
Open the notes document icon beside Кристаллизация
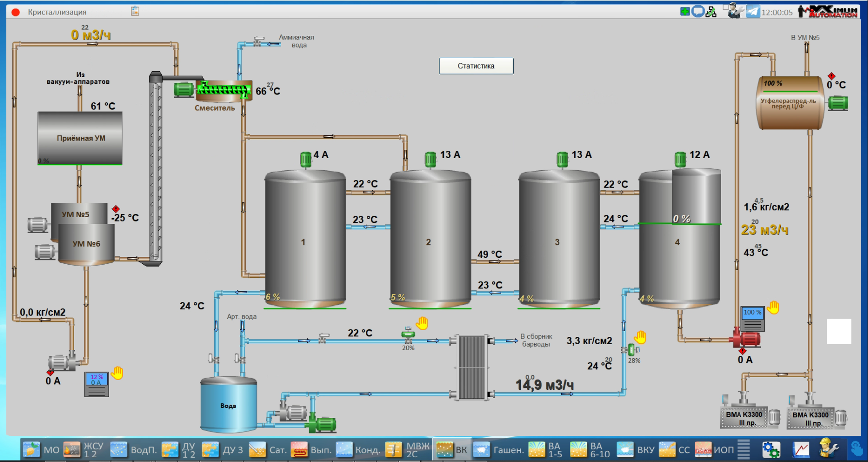[135, 11]
